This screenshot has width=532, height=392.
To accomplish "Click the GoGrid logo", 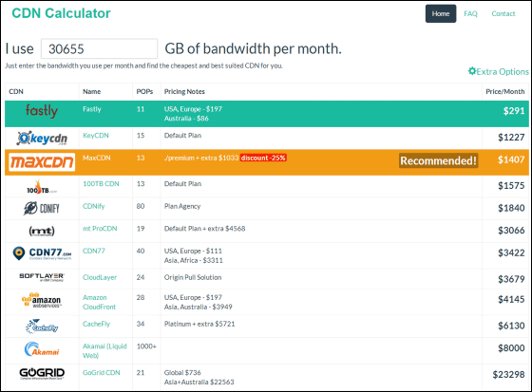I will tap(42, 373).
